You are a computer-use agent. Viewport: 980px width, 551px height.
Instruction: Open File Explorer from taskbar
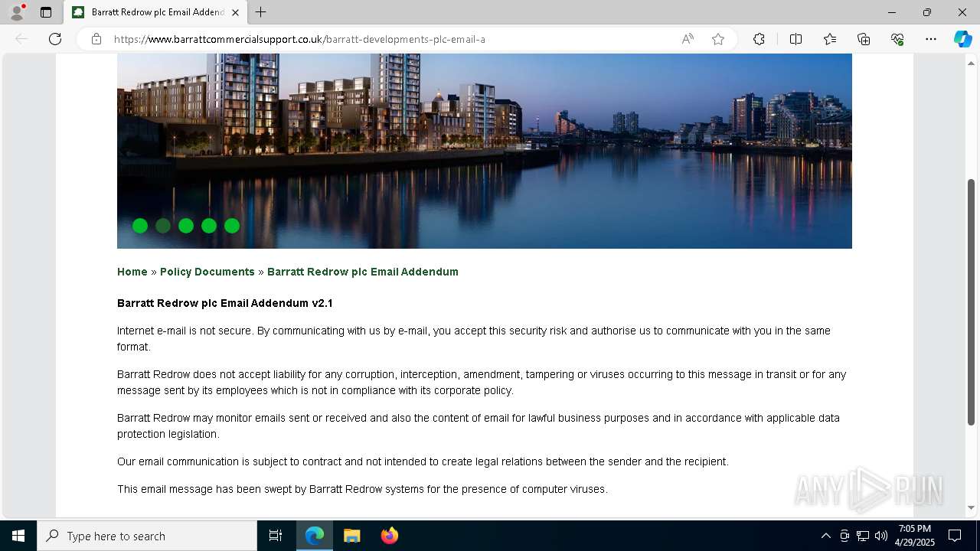(351, 536)
